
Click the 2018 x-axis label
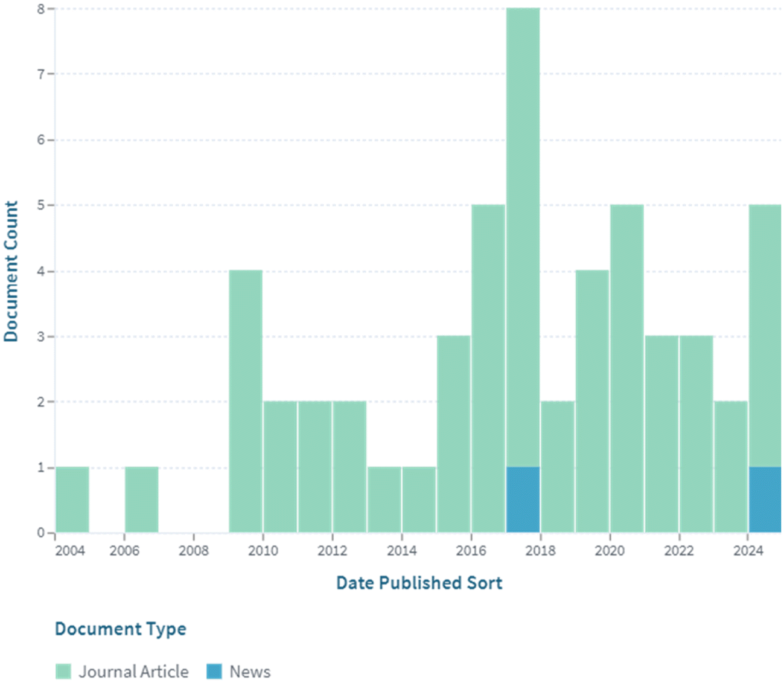(541, 551)
